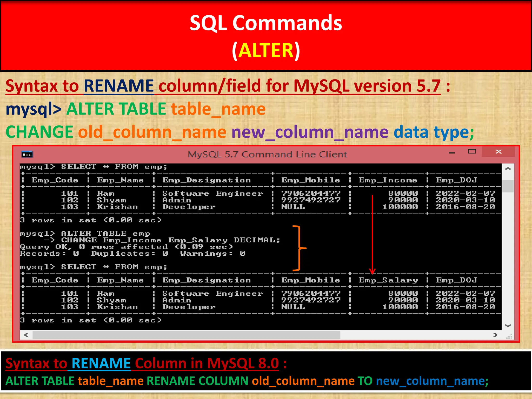Image resolution: width=532 pixels, height=399 pixels.
Task: Click last '3 rows in set' line
Action: pyautogui.click(x=91, y=320)
